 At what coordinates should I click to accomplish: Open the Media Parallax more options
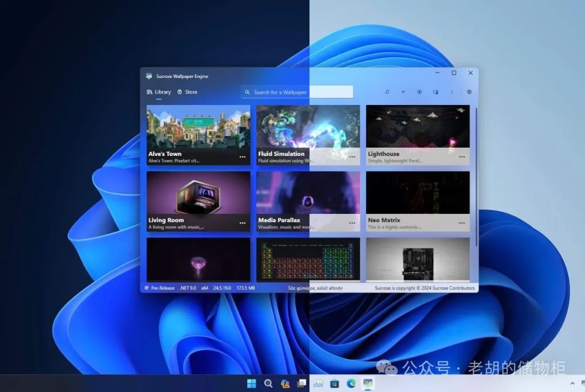352,223
